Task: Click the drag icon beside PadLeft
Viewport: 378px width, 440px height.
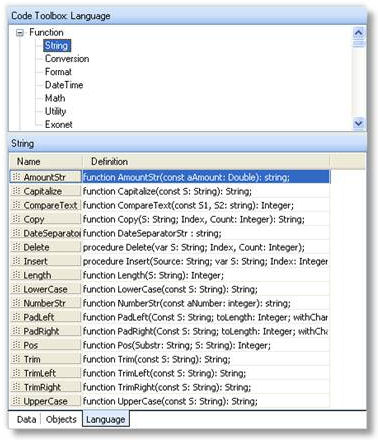Action: 16,317
